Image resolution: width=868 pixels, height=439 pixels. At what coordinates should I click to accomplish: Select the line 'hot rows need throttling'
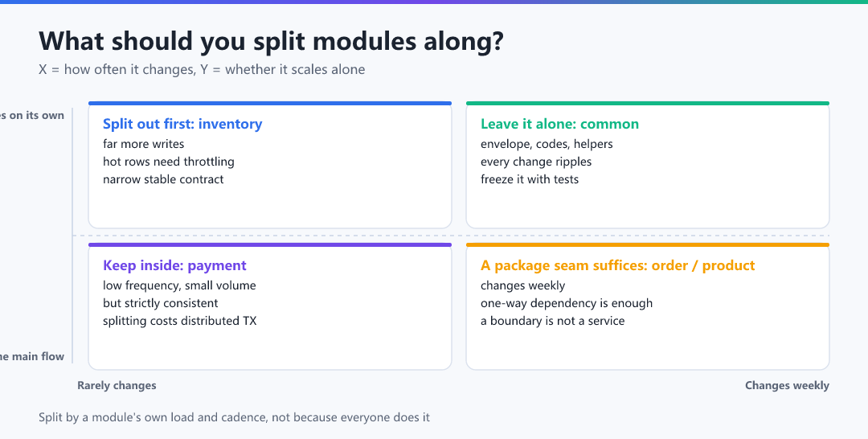coord(169,162)
